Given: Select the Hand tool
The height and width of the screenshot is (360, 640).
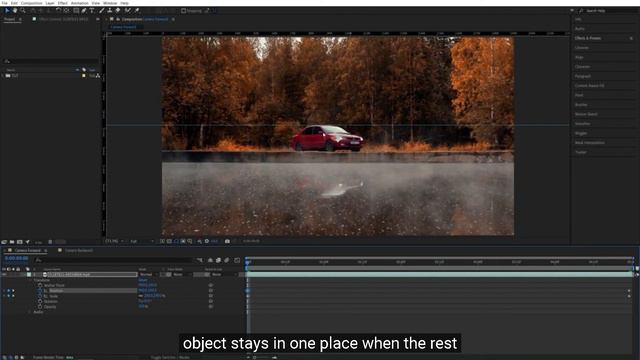Looking at the screenshot, I should tap(15, 11).
